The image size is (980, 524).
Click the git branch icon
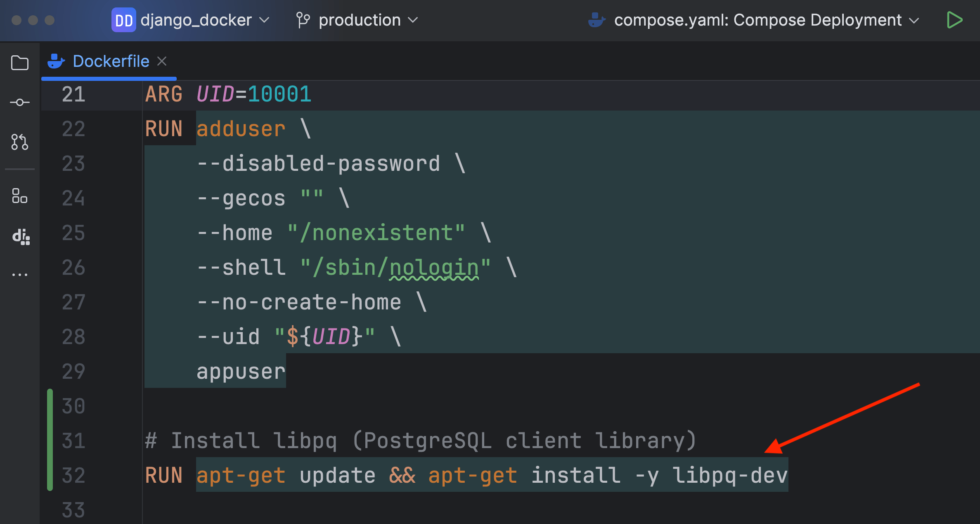click(303, 20)
